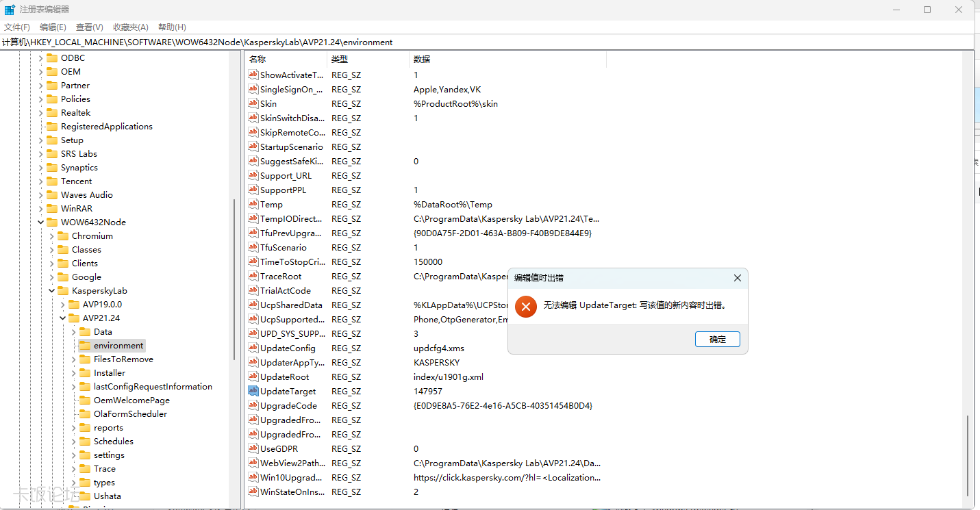Select the WinRAR folder icon

tap(52, 209)
